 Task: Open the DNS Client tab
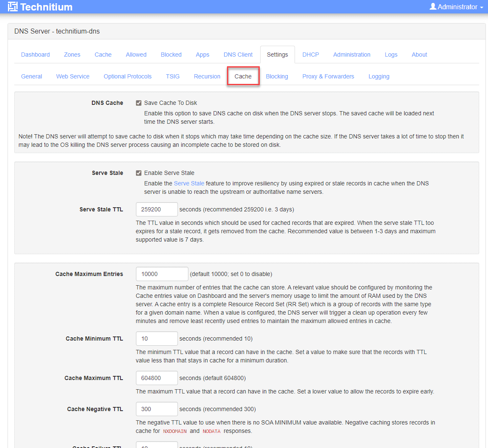click(x=238, y=55)
